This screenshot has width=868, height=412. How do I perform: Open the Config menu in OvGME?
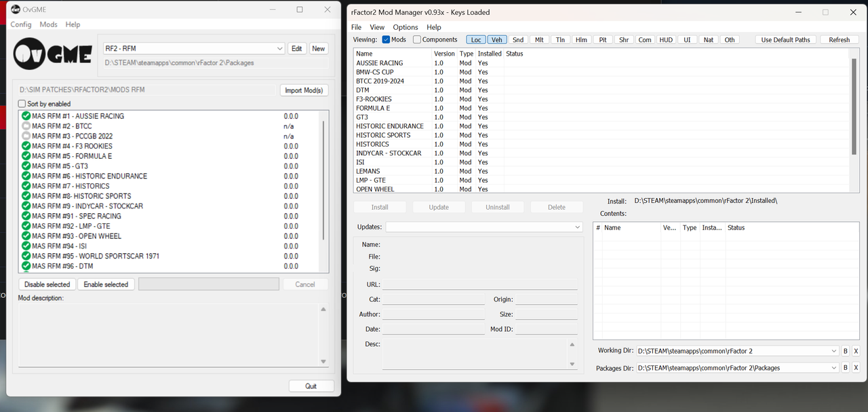point(21,24)
